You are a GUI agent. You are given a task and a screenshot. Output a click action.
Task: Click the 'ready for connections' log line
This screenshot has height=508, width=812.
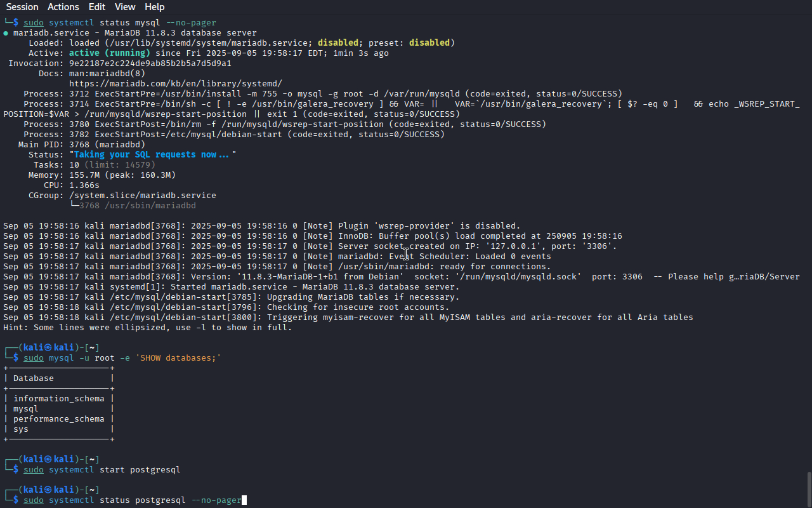[277, 267]
